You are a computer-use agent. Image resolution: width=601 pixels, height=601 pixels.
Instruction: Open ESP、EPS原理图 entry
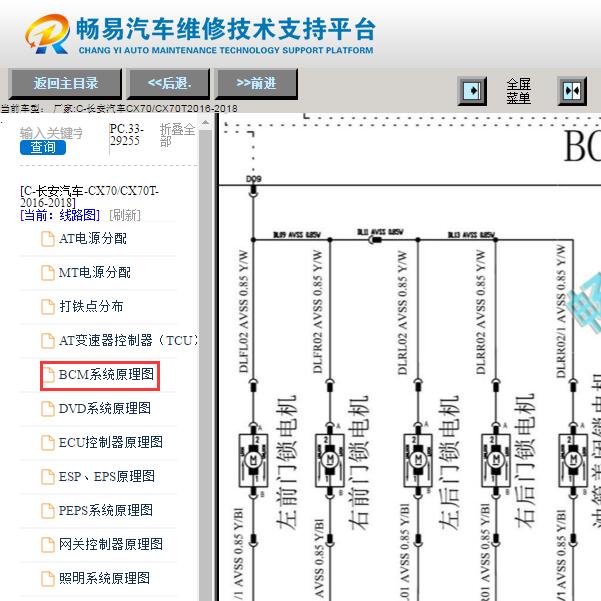(x=107, y=476)
